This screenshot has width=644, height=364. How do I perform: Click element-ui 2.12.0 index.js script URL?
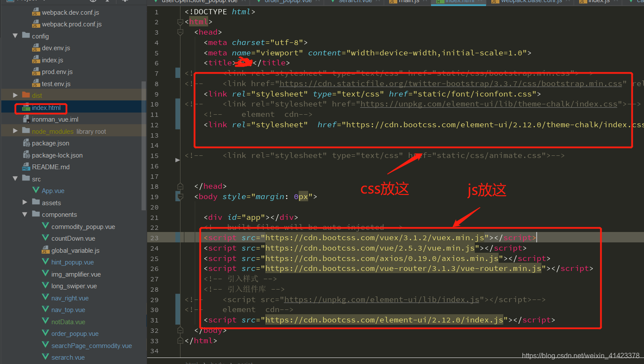coord(384,320)
